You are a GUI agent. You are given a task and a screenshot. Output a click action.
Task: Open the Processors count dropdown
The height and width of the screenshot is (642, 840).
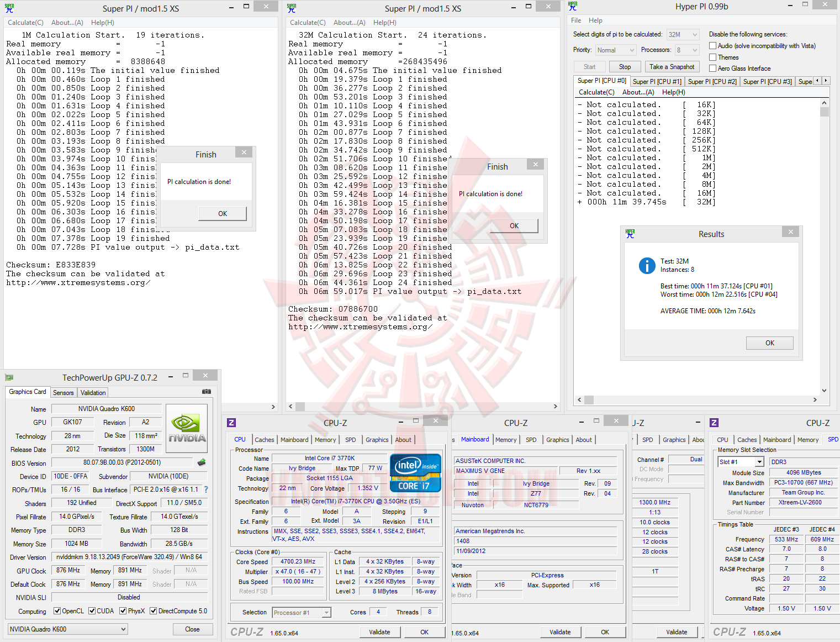687,50
